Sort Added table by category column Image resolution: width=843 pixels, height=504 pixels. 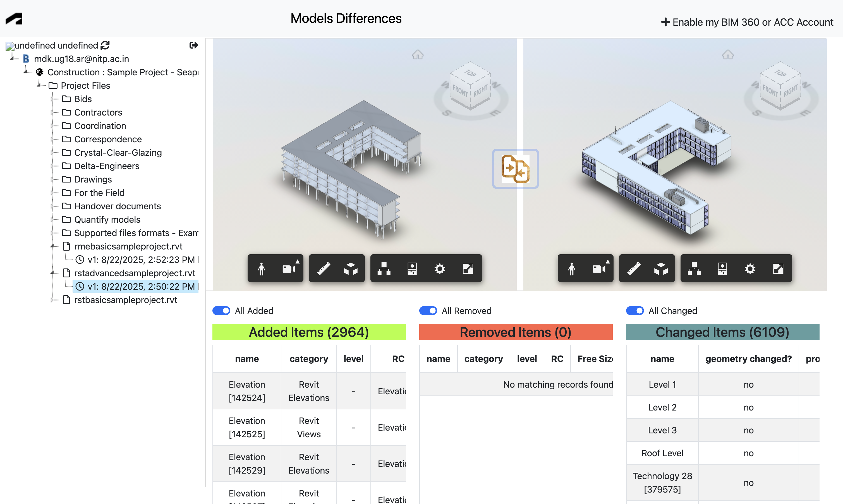tap(309, 359)
